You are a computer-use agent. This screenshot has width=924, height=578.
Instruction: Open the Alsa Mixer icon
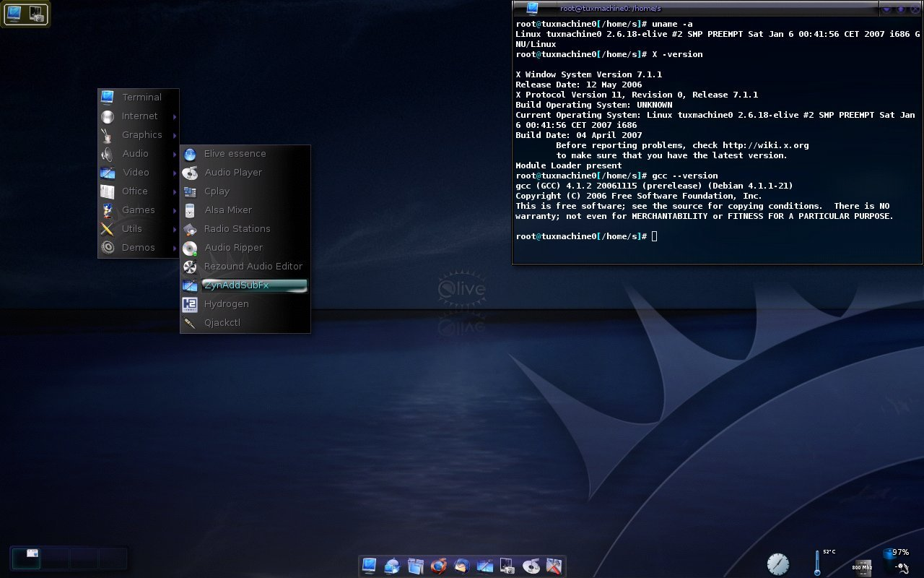(x=190, y=210)
